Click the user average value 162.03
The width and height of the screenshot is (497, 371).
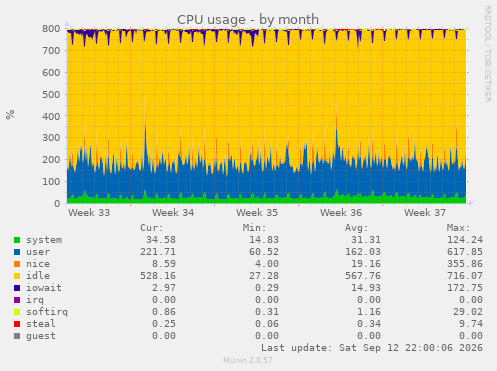(363, 252)
